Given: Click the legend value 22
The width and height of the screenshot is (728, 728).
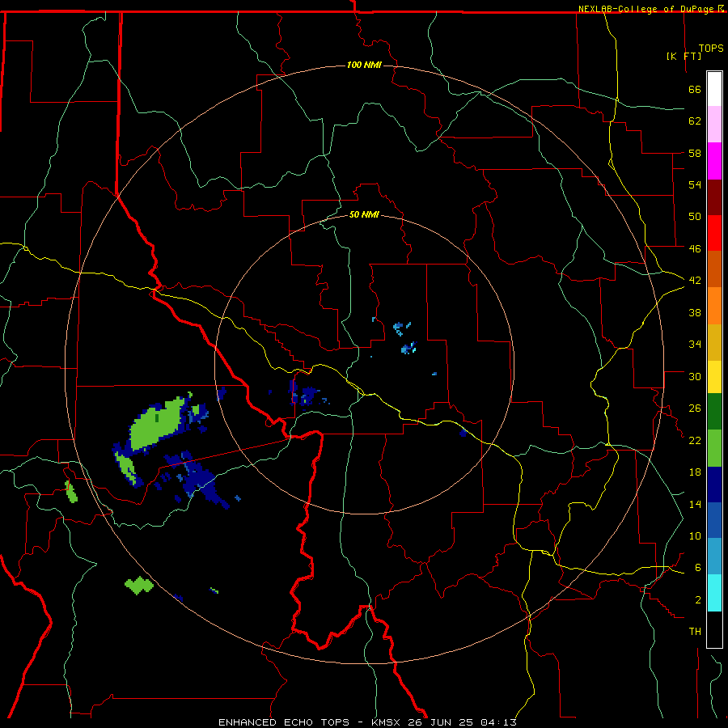Looking at the screenshot, I should (695, 440).
